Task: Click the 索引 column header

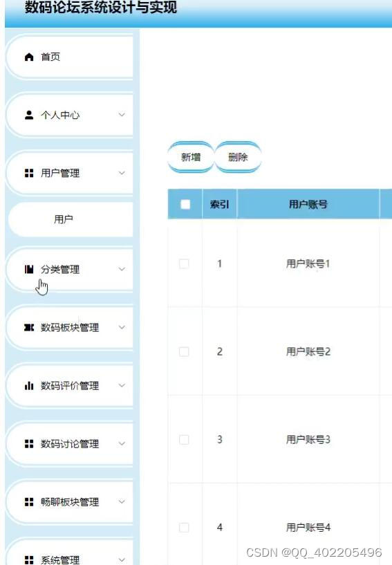Action: tap(219, 204)
